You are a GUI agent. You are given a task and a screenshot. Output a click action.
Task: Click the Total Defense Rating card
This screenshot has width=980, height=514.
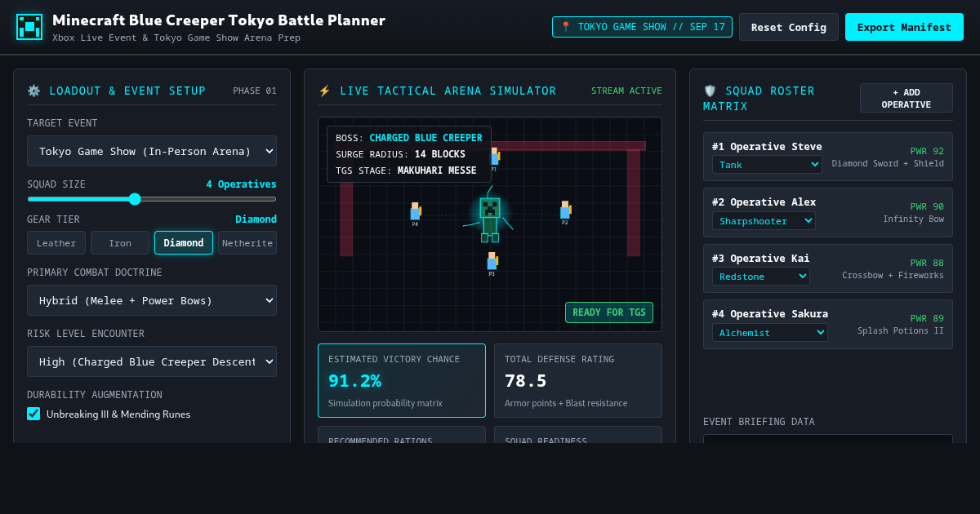(578, 380)
